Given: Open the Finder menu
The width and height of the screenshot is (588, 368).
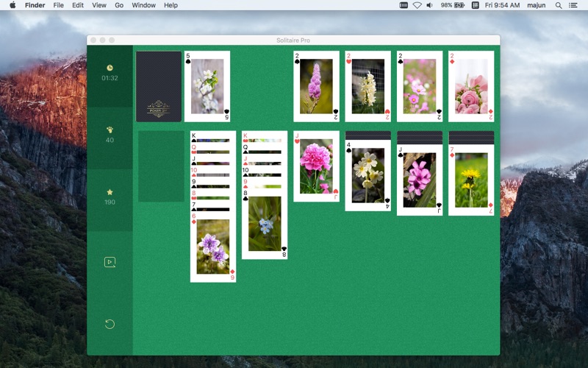Looking at the screenshot, I should coord(35,5).
